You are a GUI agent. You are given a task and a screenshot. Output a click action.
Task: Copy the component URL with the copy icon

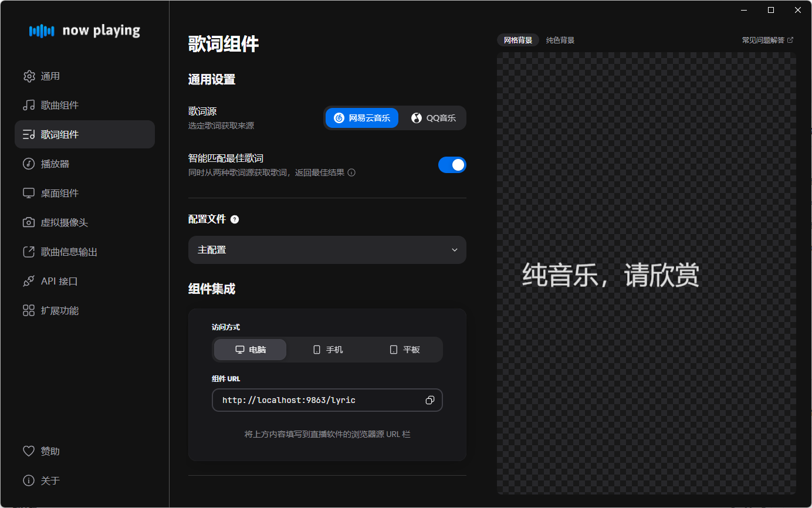[429, 400]
